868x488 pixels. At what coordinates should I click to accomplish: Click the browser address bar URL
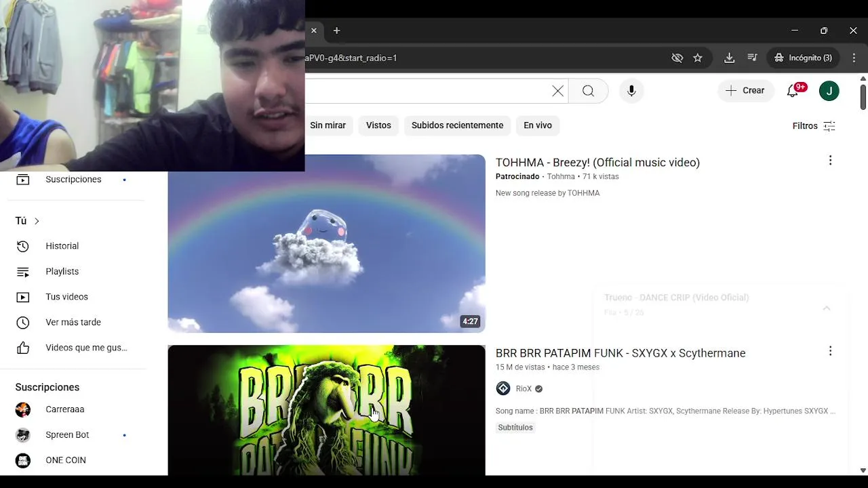click(x=351, y=58)
